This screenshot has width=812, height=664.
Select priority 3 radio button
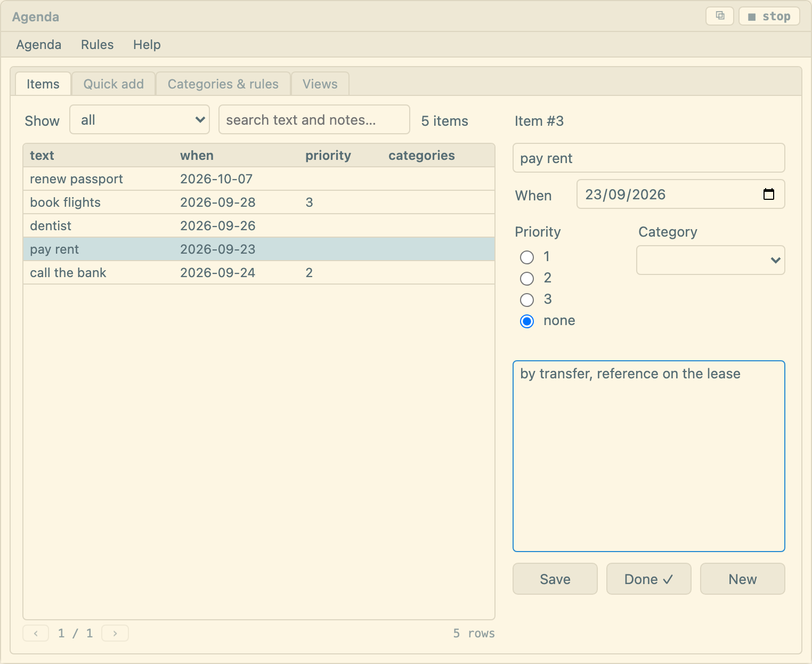pyautogui.click(x=527, y=300)
